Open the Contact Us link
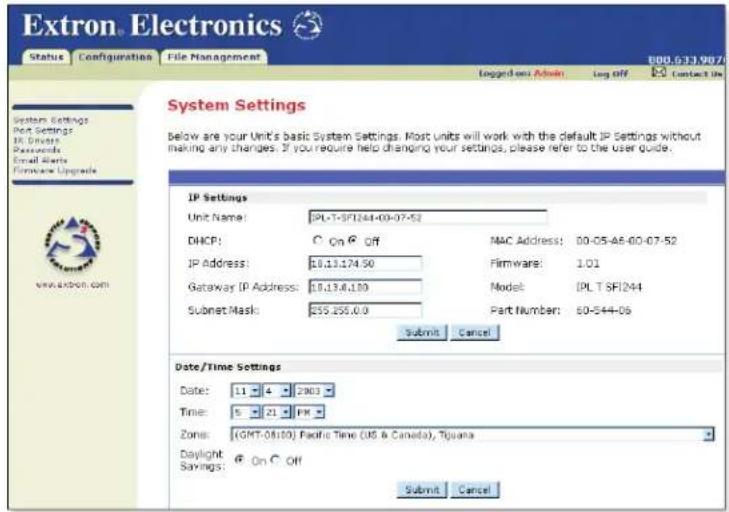 point(697,73)
